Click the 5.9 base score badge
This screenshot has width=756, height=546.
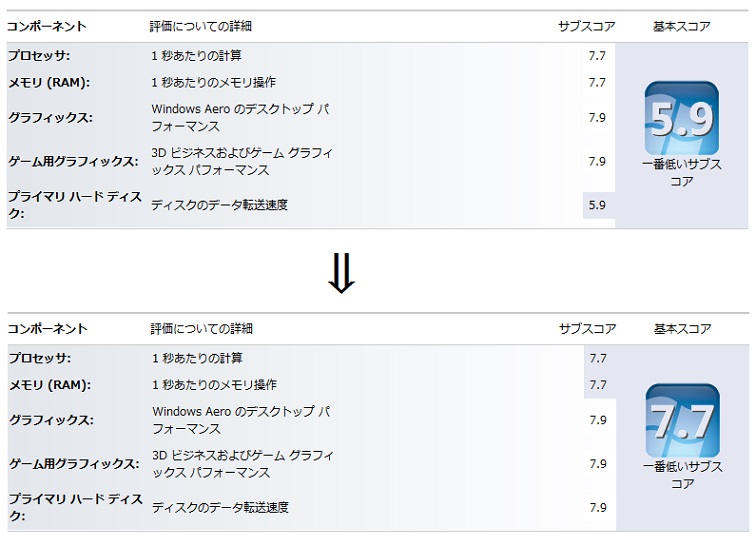pos(681,118)
